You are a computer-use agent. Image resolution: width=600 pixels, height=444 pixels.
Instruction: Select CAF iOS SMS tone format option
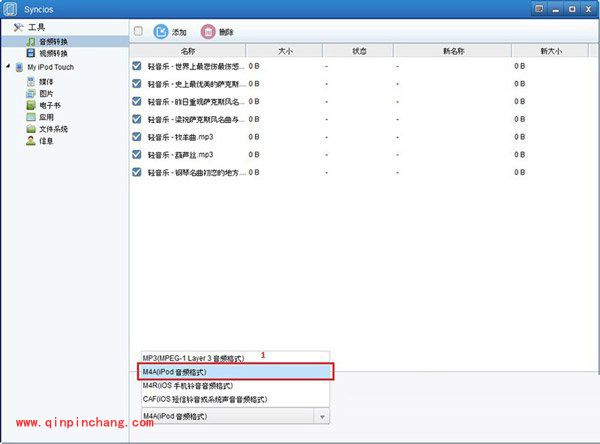(205, 399)
